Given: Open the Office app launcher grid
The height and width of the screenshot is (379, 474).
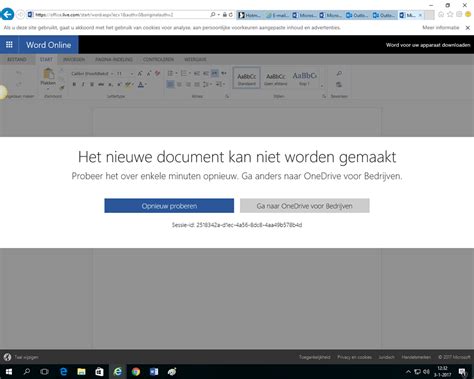Looking at the screenshot, I should coord(9,45).
